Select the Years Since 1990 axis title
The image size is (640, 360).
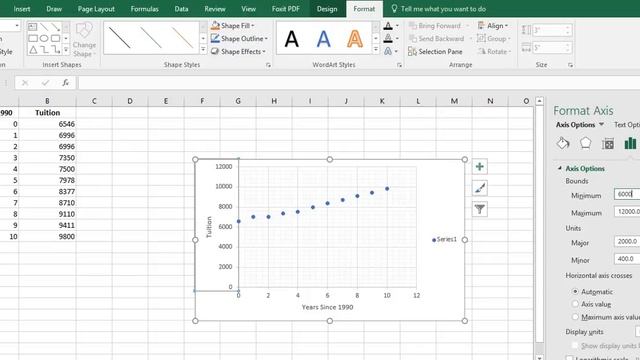[x=327, y=307]
